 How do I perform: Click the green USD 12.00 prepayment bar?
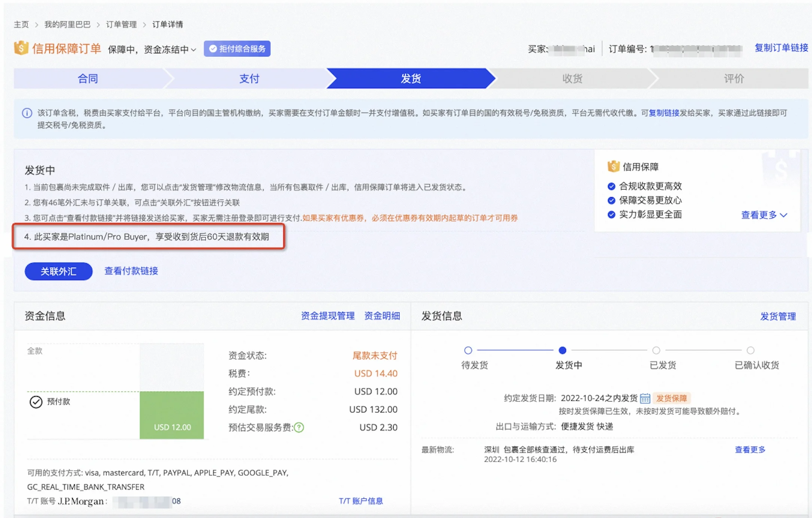click(172, 415)
